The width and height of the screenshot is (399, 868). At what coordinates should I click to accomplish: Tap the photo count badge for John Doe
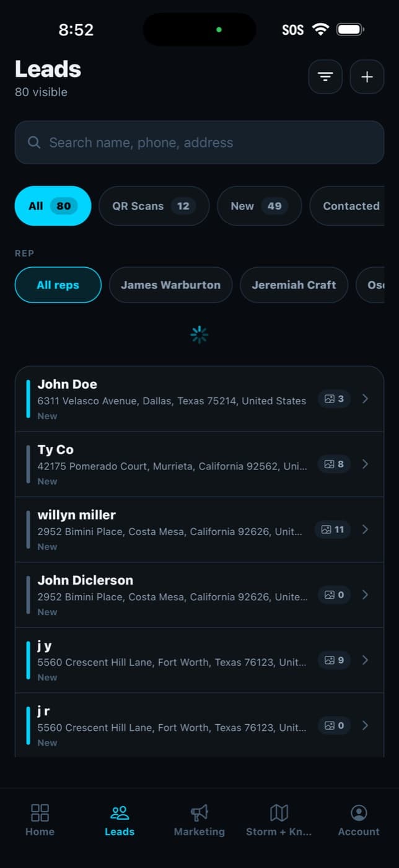tap(335, 399)
